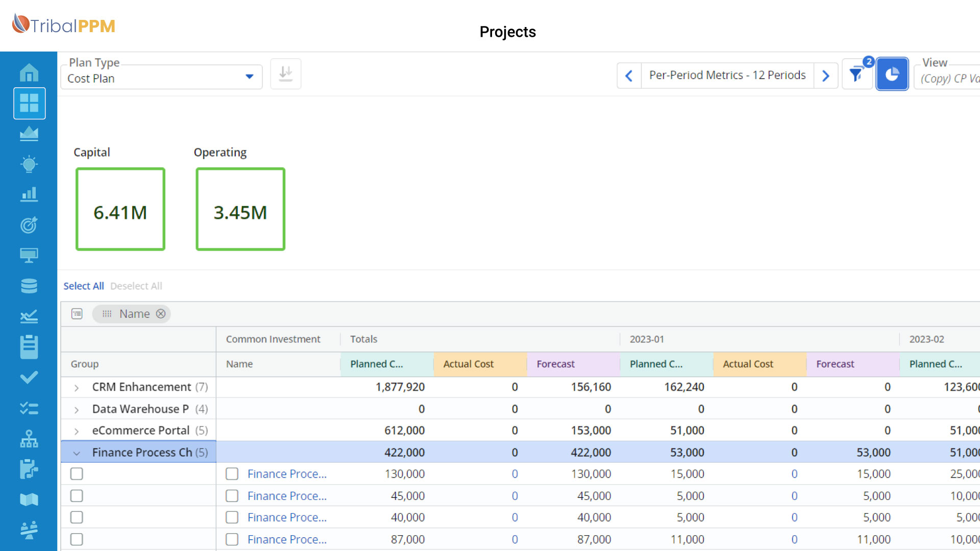980x551 pixels.
Task: Toggle the pie chart summary button
Action: tap(892, 74)
